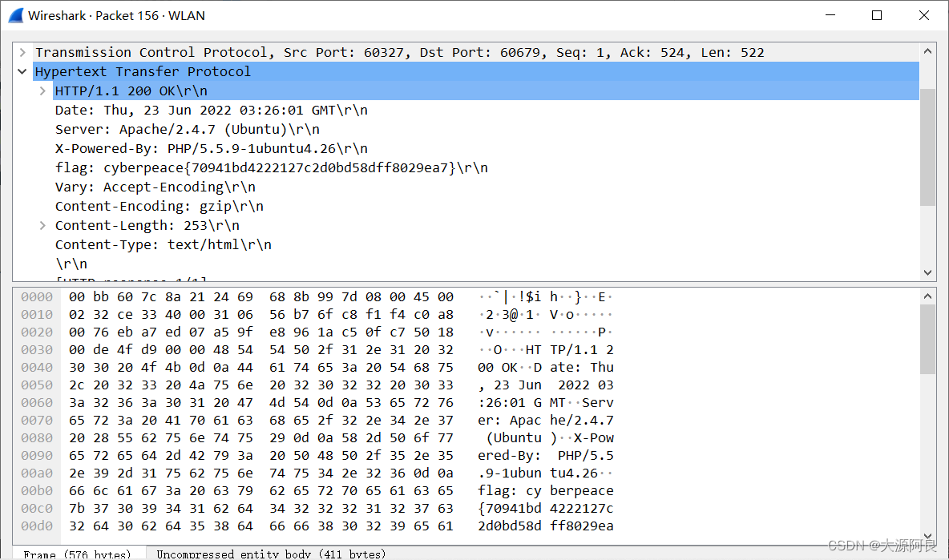This screenshot has height=560, width=949.
Task: Expand the HTTP/1.1 200 OK line
Action: pos(42,91)
